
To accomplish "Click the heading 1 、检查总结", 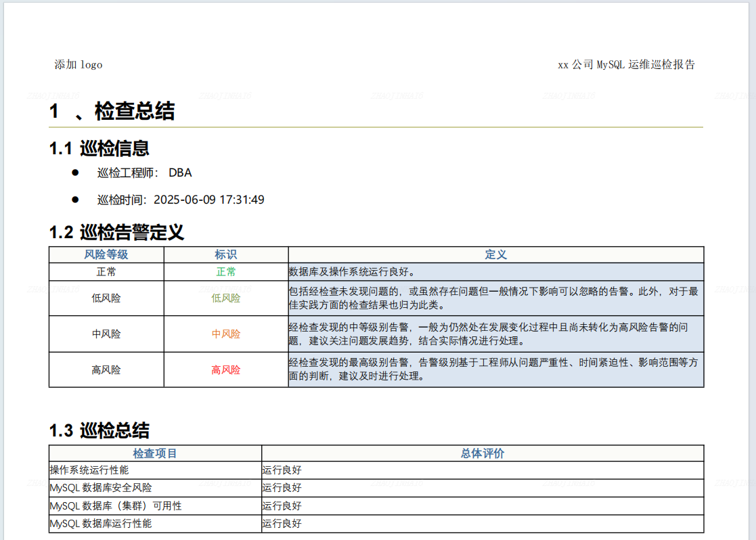I will (112, 111).
